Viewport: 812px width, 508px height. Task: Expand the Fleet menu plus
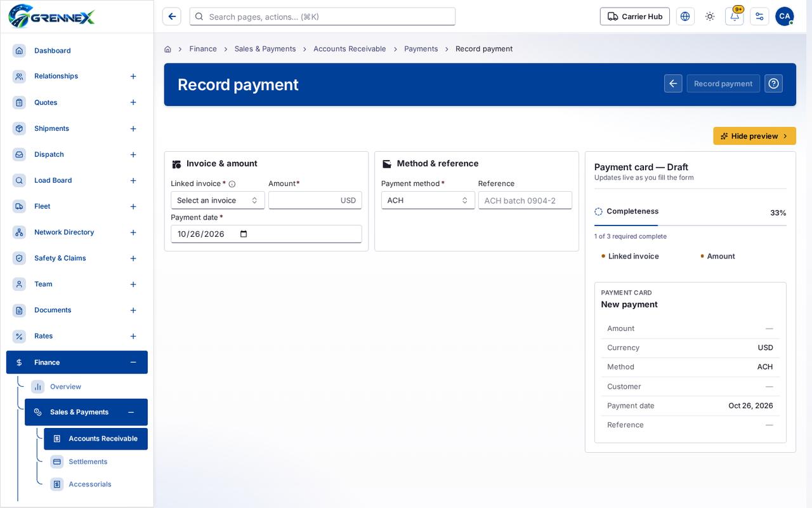point(133,206)
